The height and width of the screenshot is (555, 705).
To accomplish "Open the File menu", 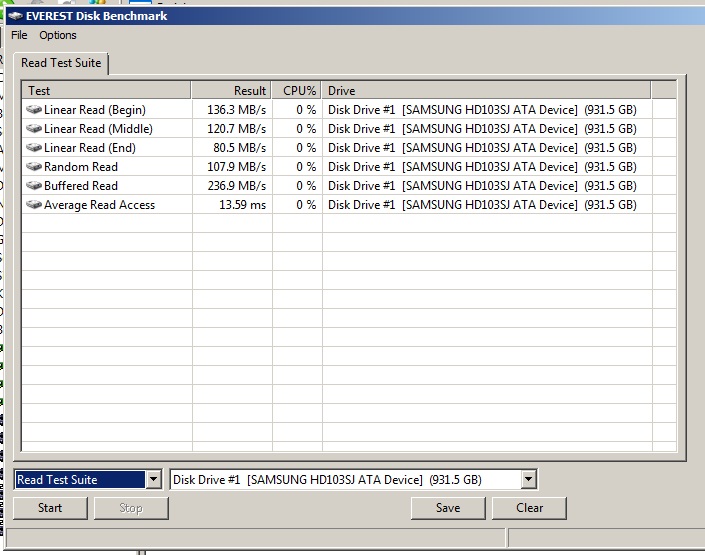I will point(19,35).
